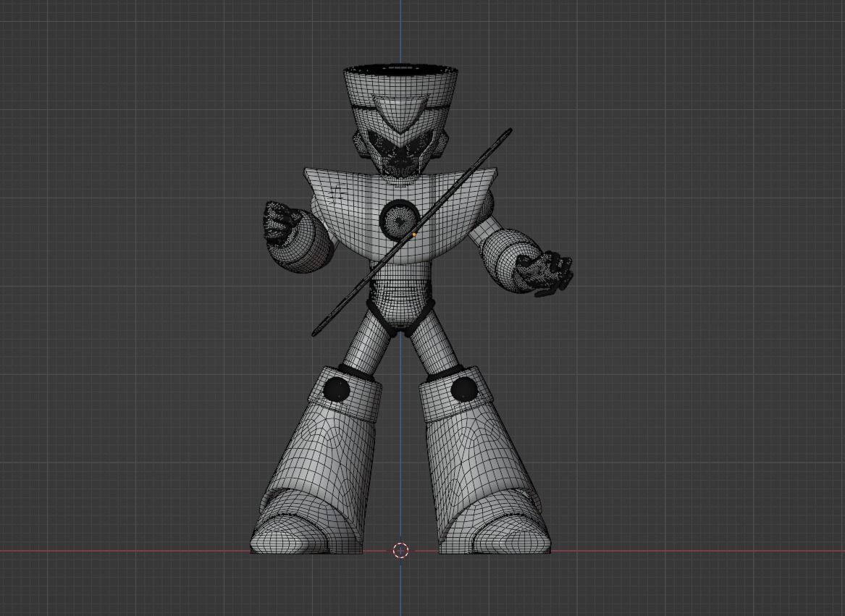This screenshot has height=616, width=845.
Task: Select the circular chest emblem on the robot
Action: tap(399, 219)
